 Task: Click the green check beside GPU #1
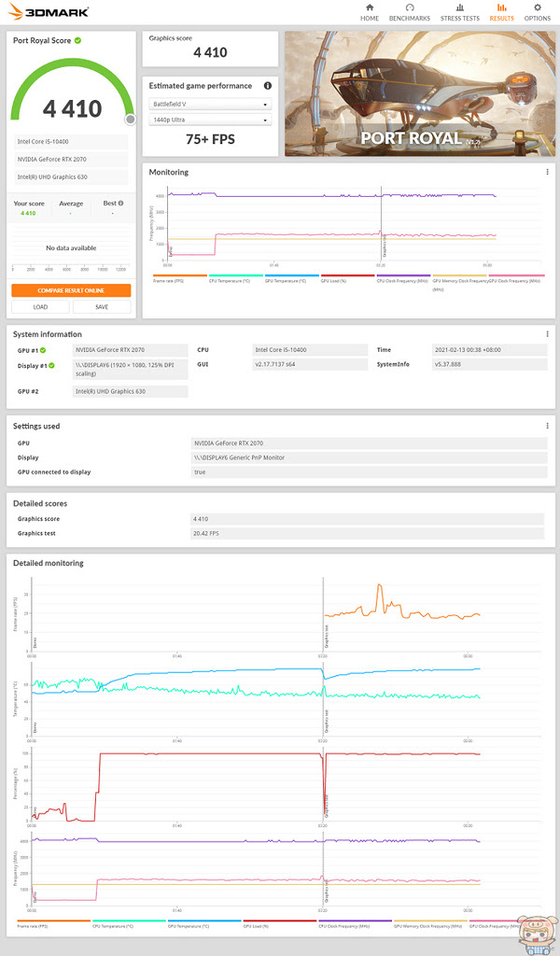pos(43,351)
